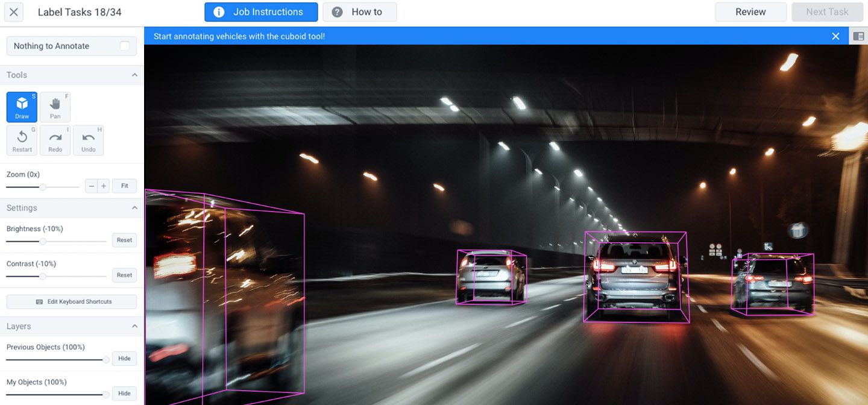
Task: Hide the Previous Objects layer
Action: click(124, 358)
